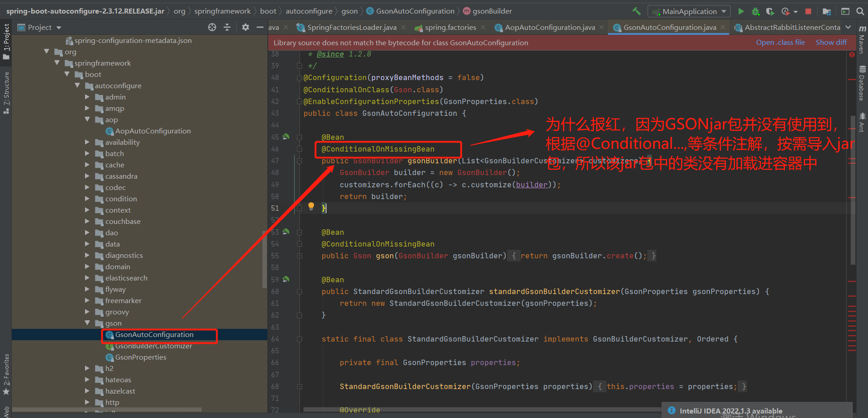Stop the running application red square
Screen dimensions: 868x418
pos(808,11)
